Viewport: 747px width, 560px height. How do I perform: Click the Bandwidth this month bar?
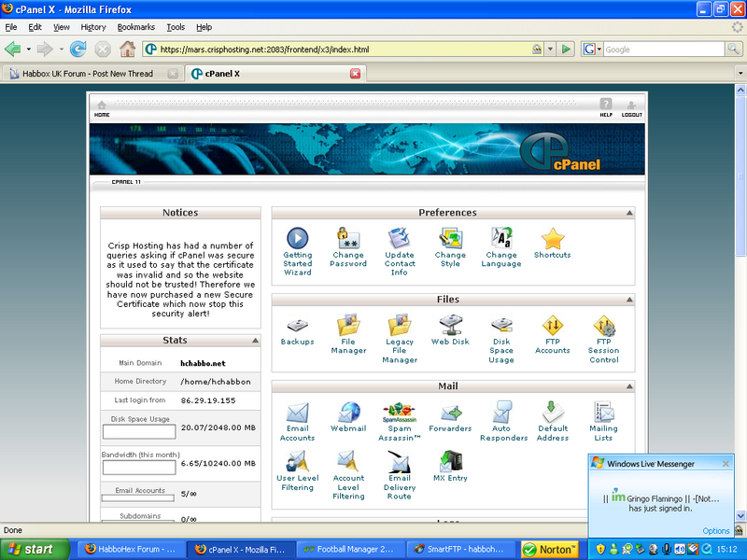(x=139, y=468)
